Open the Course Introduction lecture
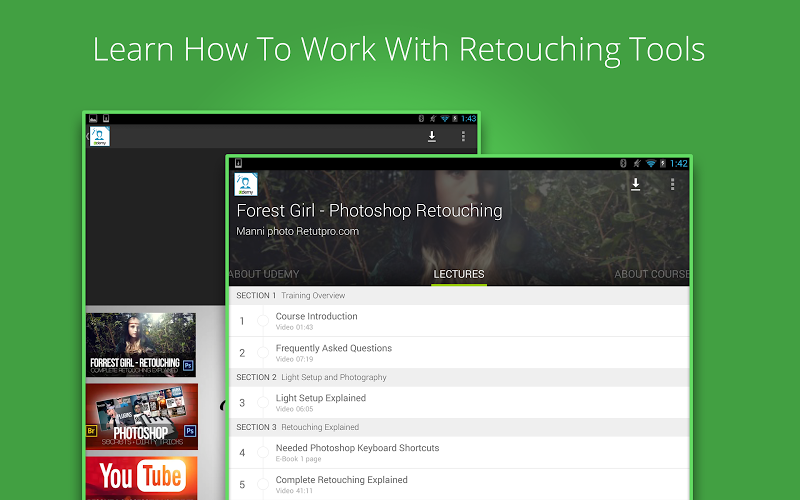 (x=459, y=321)
